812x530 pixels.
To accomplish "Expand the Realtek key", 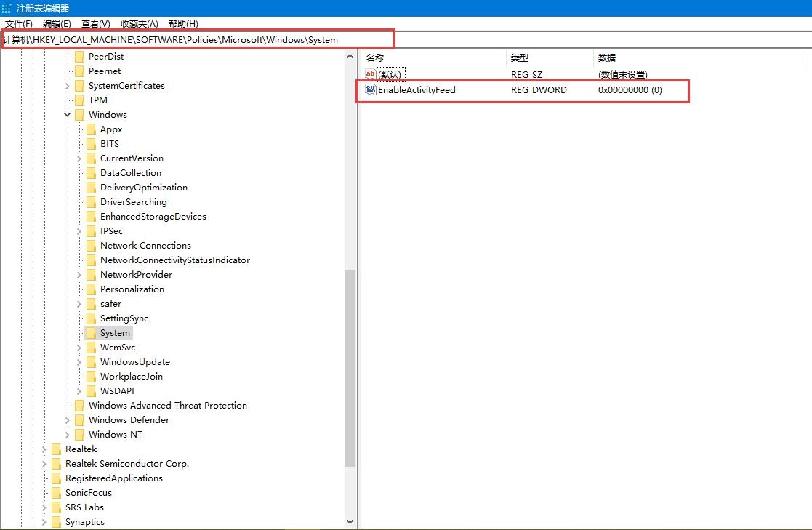I will tap(44, 449).
